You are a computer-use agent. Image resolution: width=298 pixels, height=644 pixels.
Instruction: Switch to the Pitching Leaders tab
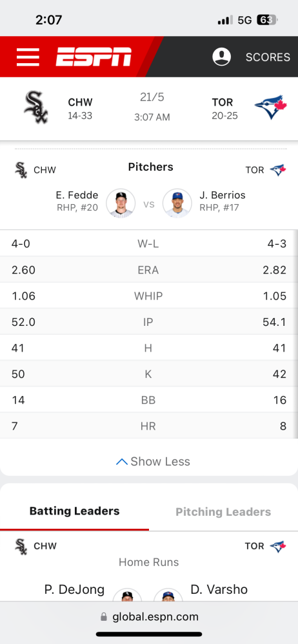coord(223,512)
